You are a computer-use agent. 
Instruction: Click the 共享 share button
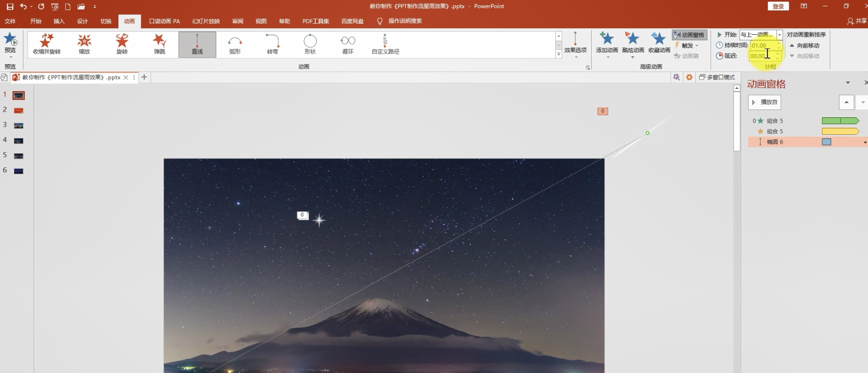click(x=857, y=21)
